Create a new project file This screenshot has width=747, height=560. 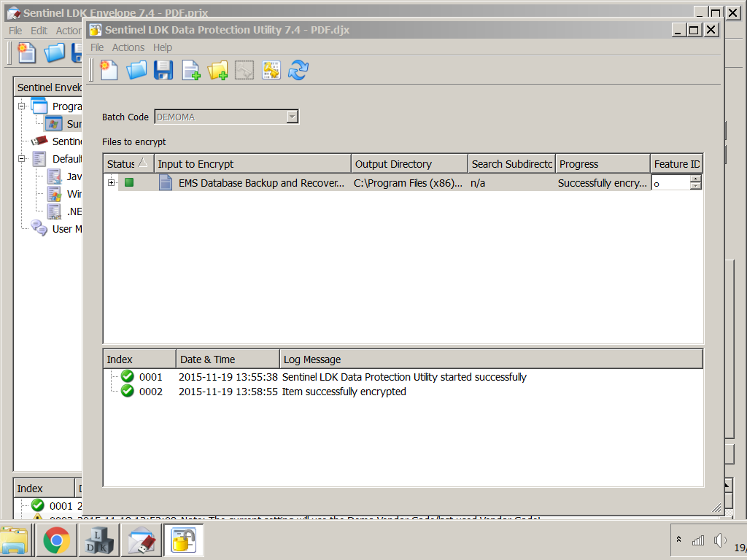tap(109, 70)
